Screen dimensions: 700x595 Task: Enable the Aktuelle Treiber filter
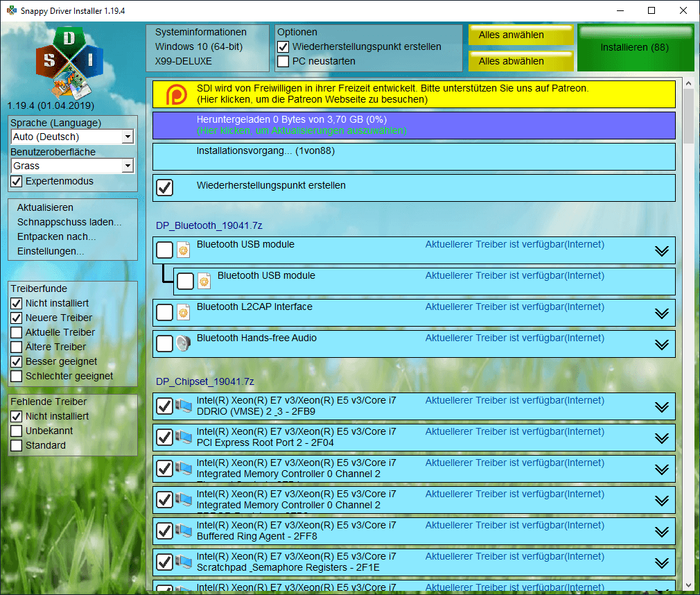pyautogui.click(x=17, y=333)
